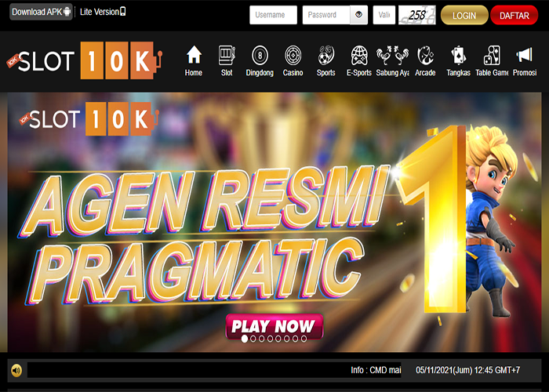This screenshot has height=392, width=549.
Task: Open the E-Sports gamepad icon
Action: pos(359,56)
